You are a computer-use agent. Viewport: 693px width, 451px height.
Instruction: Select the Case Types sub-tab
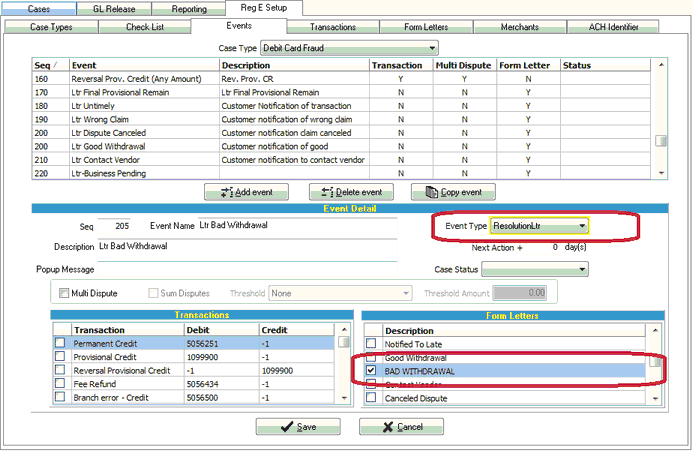pos(51,27)
